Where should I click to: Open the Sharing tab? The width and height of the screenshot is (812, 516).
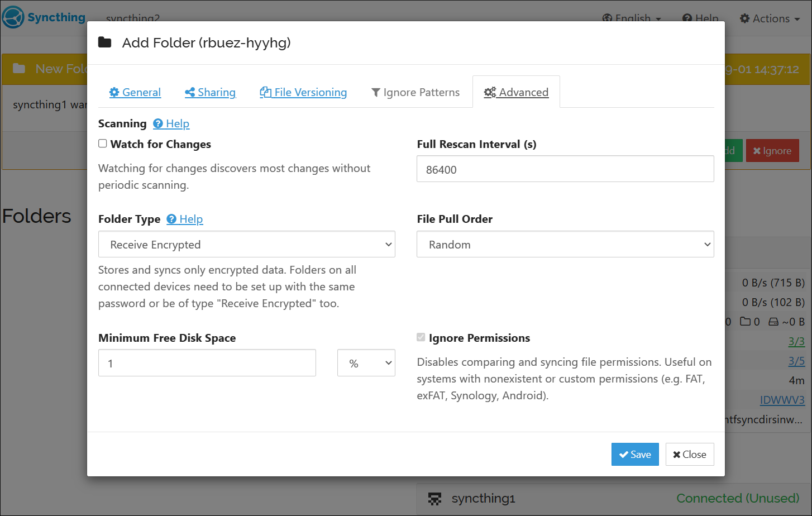pos(211,92)
